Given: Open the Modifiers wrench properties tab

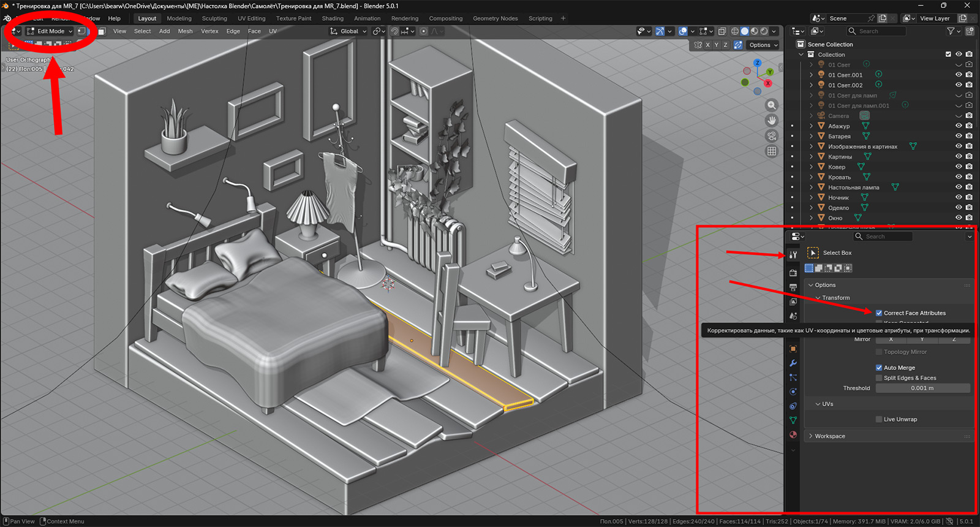Looking at the screenshot, I should (793, 363).
